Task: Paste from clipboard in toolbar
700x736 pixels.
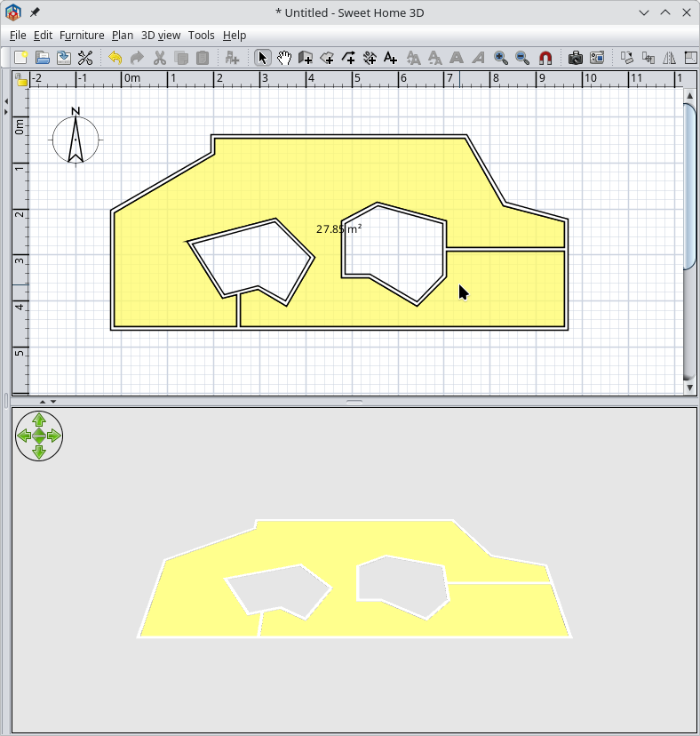Action: [203, 58]
